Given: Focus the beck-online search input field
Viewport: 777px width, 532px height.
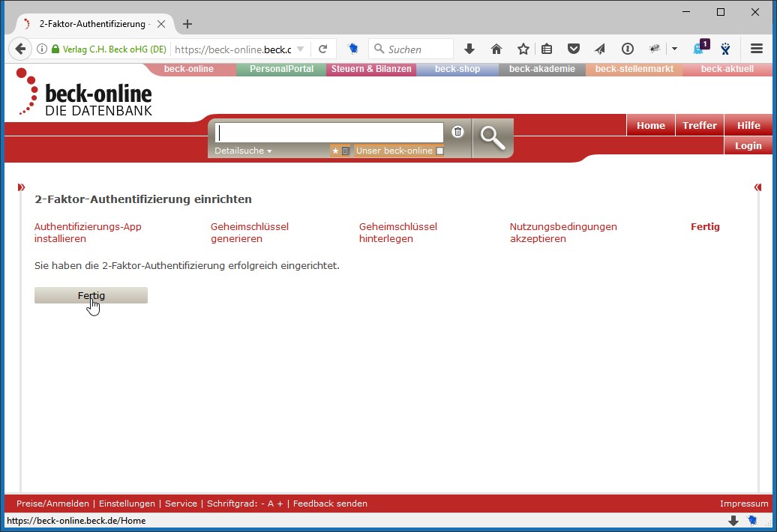Looking at the screenshot, I should [x=329, y=133].
